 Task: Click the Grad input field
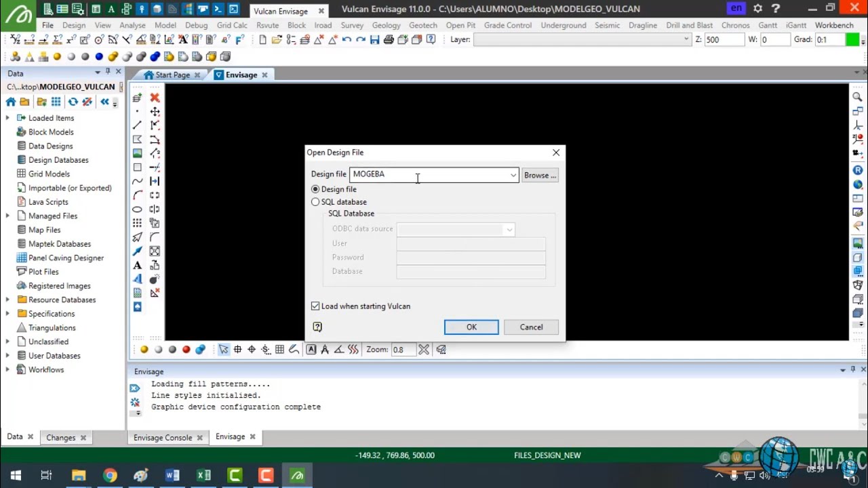(829, 40)
